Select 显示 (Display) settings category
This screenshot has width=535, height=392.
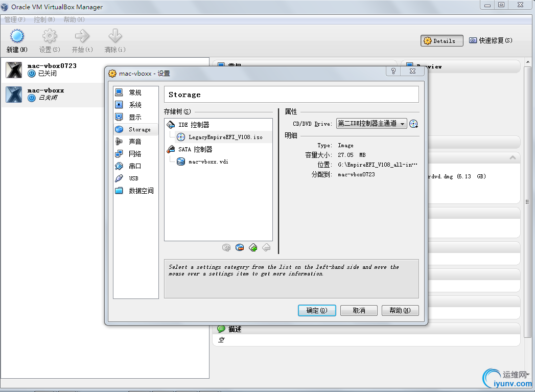[136, 117]
